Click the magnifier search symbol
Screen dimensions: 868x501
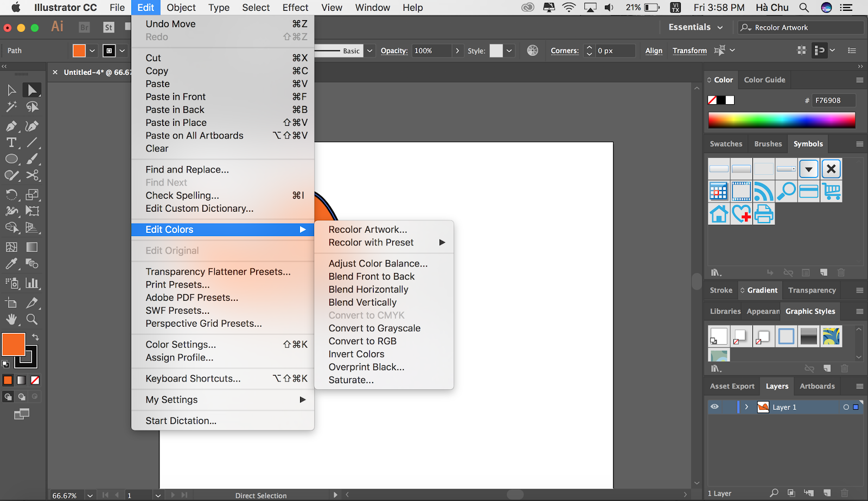[x=786, y=192]
